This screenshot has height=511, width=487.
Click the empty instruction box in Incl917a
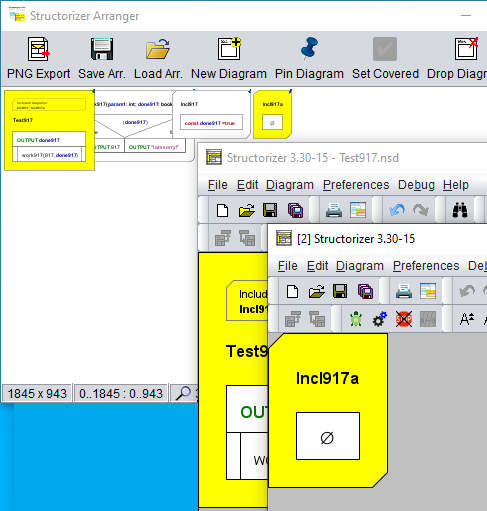coord(328,436)
